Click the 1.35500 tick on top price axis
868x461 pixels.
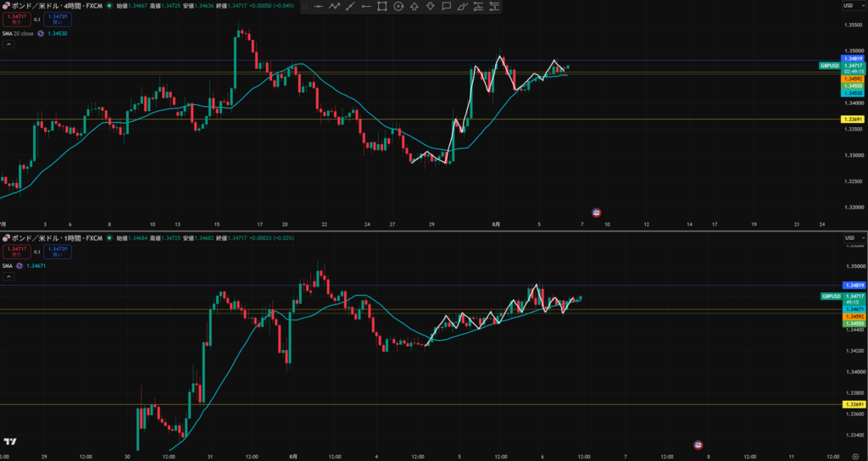[x=854, y=25]
